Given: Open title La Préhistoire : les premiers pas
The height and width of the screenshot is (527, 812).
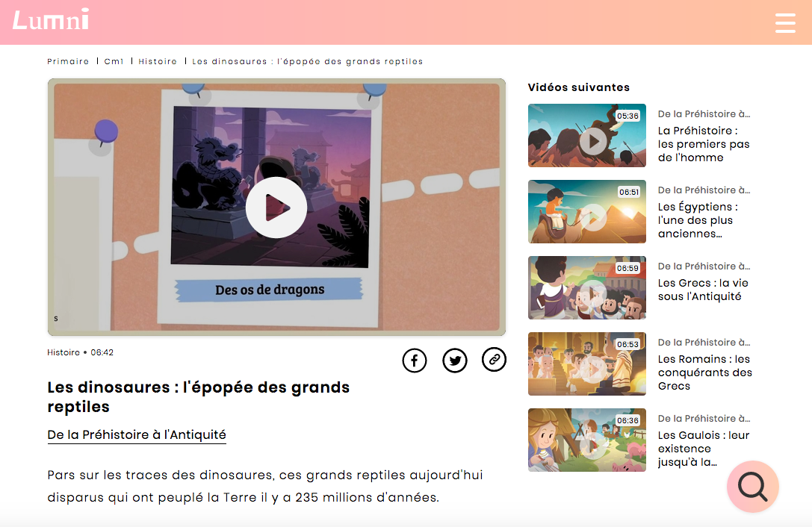Looking at the screenshot, I should tap(704, 144).
